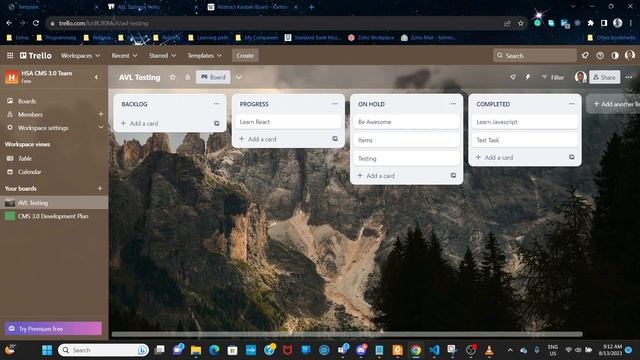Open the Workspaces dropdown

pyautogui.click(x=80, y=56)
